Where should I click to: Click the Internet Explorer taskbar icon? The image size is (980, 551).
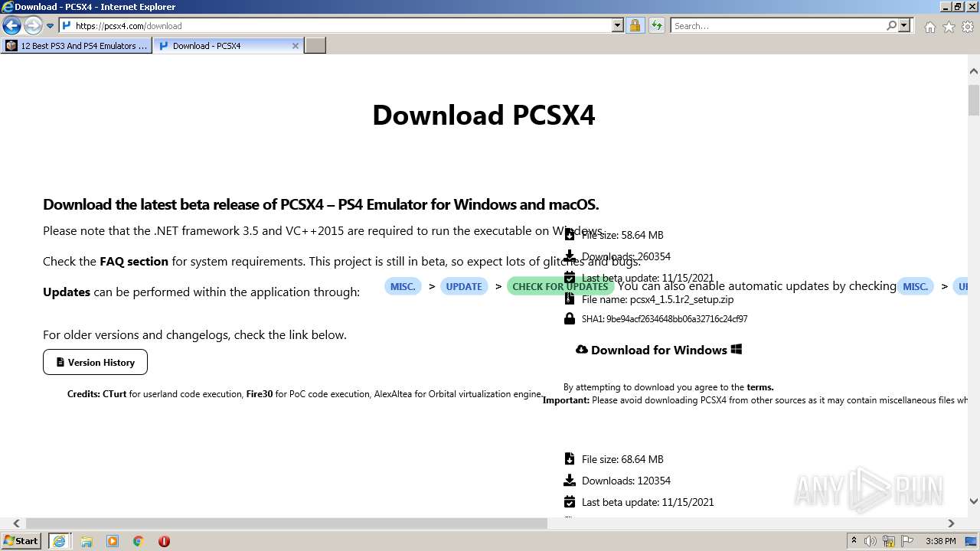click(x=59, y=541)
